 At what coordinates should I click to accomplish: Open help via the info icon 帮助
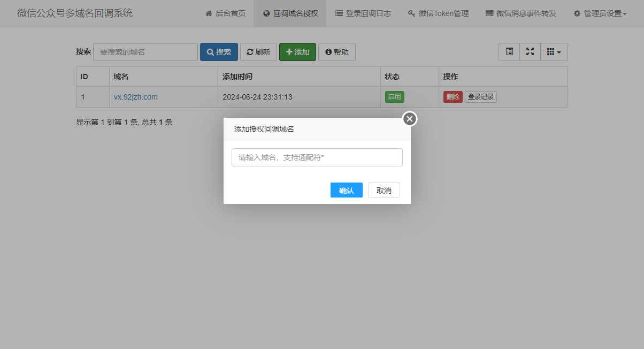pyautogui.click(x=328, y=52)
